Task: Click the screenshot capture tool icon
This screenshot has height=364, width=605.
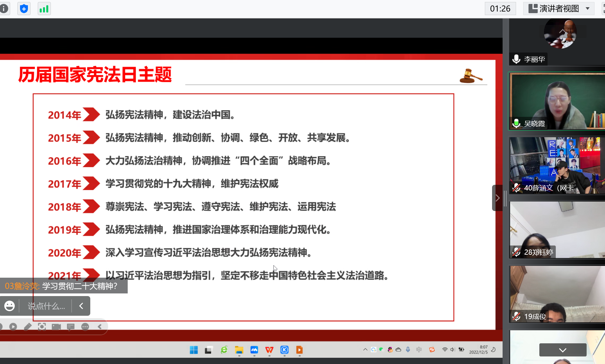Action: click(x=42, y=327)
